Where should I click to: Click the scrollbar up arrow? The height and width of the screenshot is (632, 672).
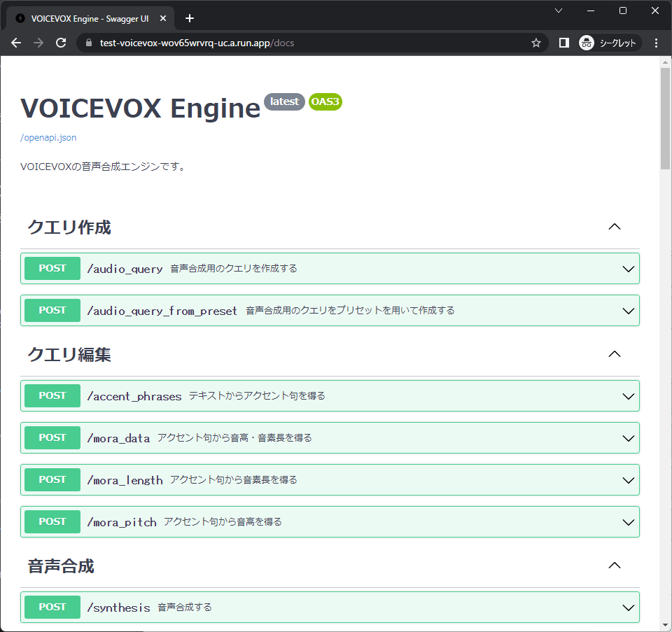pyautogui.click(x=665, y=62)
